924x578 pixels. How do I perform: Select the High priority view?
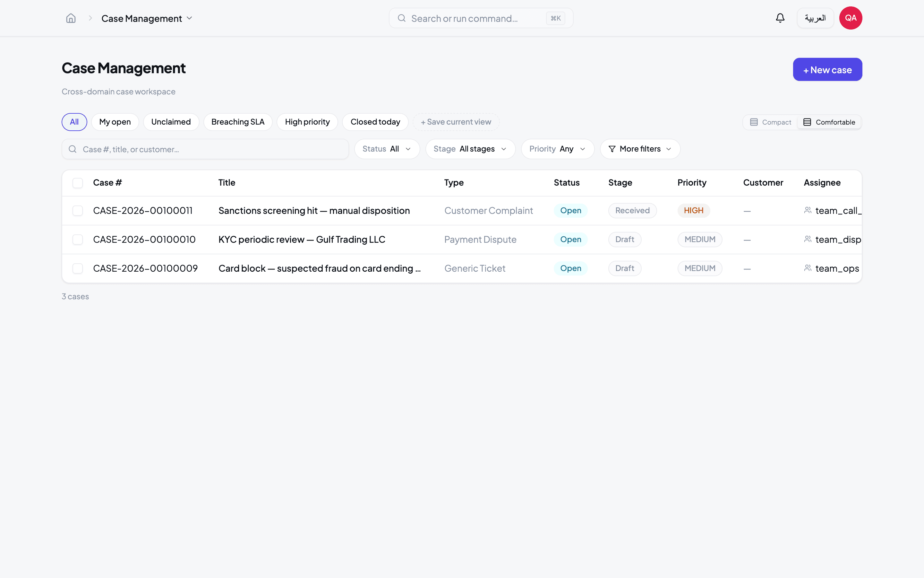307,122
